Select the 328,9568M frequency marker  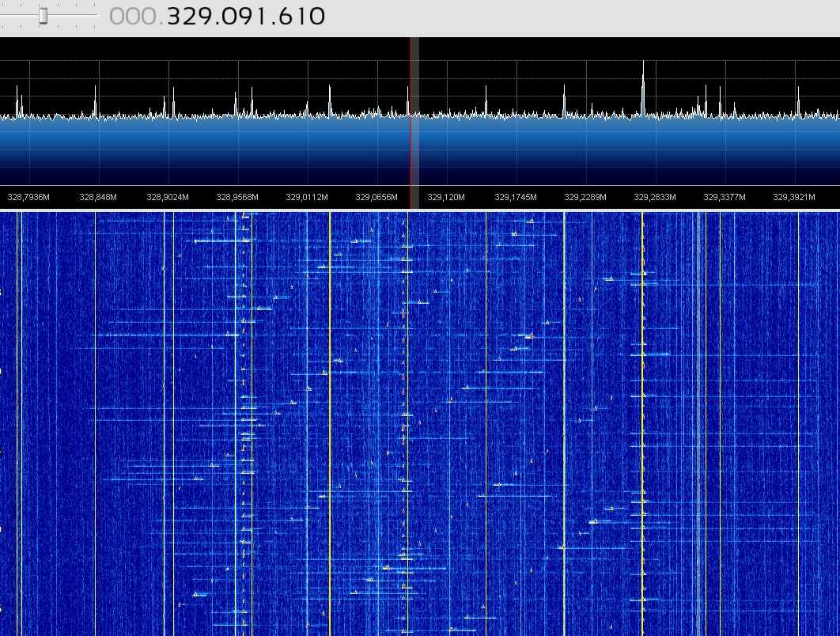click(x=237, y=197)
